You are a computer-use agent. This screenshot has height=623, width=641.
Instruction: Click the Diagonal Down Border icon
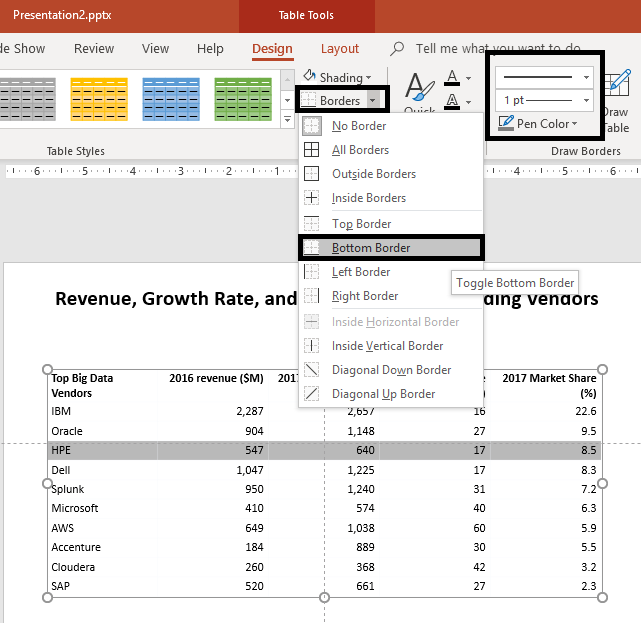click(x=312, y=370)
